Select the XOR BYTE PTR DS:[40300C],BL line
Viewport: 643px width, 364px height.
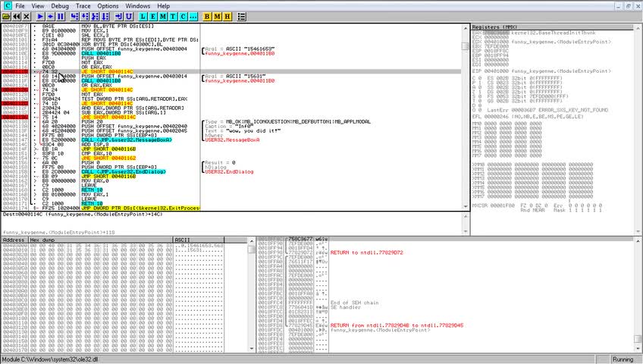(122, 44)
